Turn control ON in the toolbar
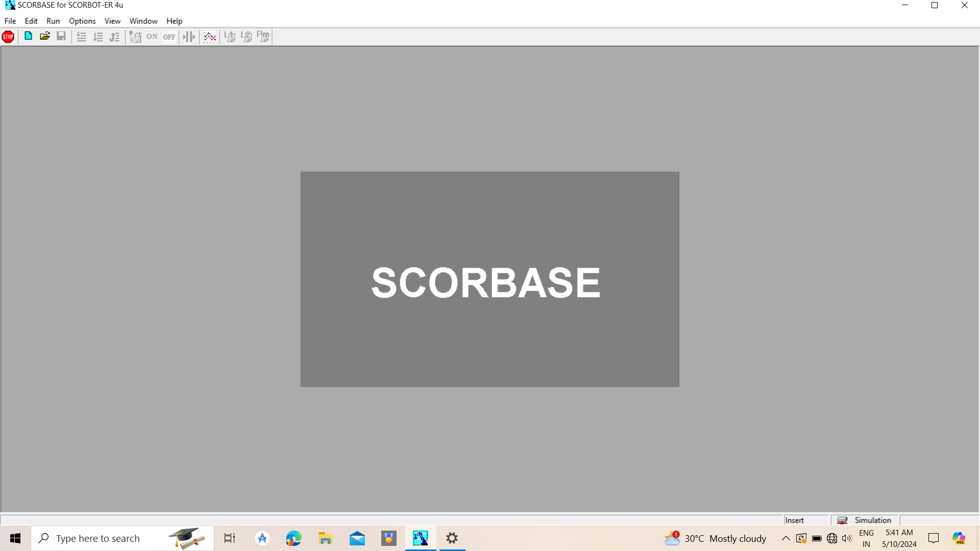This screenshot has height=551, width=980. (152, 37)
